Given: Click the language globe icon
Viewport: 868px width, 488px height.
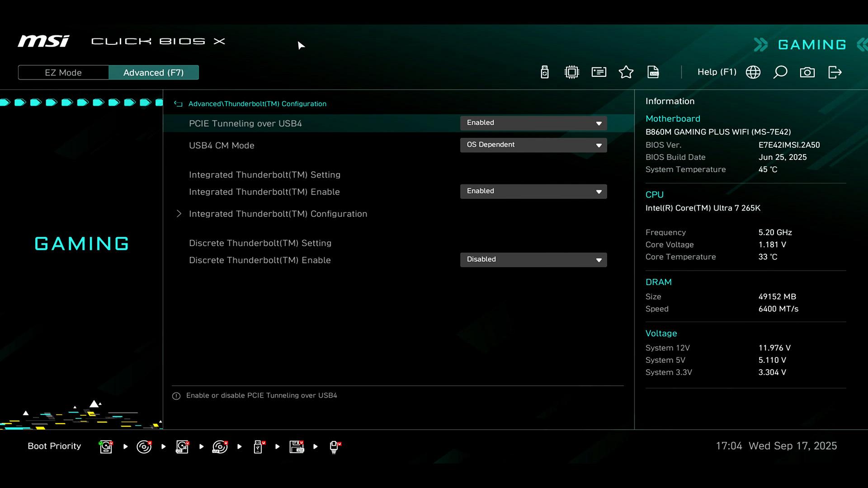Looking at the screenshot, I should click(x=753, y=72).
